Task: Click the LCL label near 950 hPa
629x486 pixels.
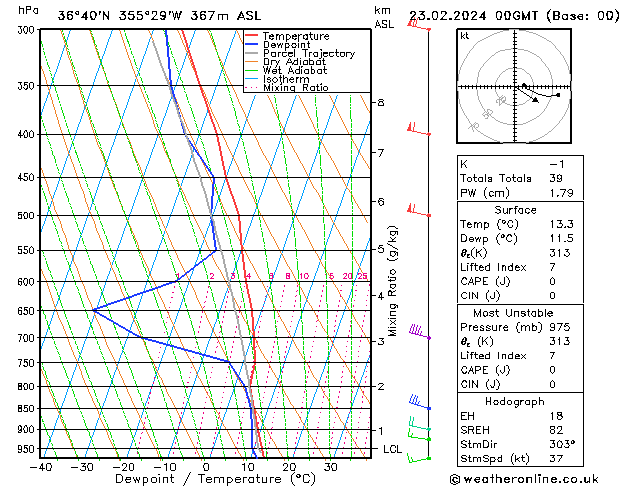Action: pos(392,449)
